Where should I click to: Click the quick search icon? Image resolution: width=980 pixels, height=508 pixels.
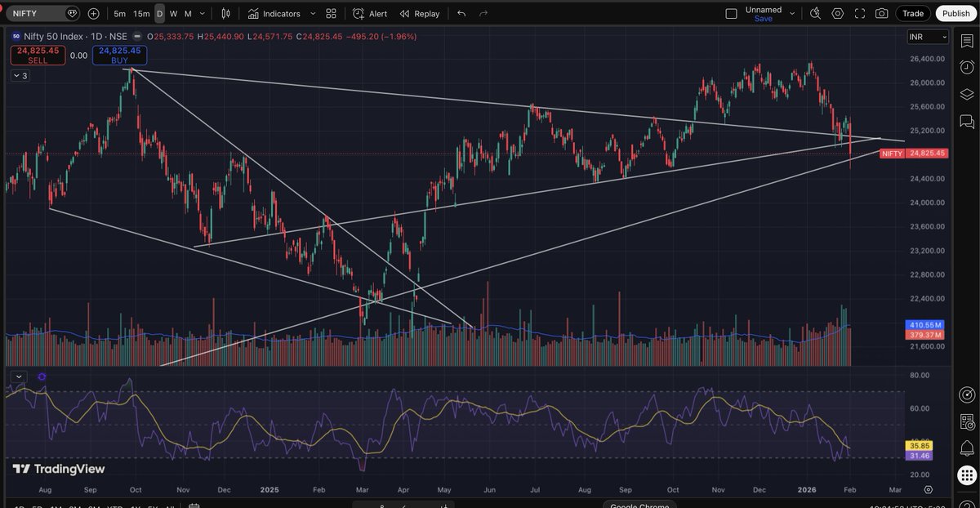pyautogui.click(x=815, y=13)
